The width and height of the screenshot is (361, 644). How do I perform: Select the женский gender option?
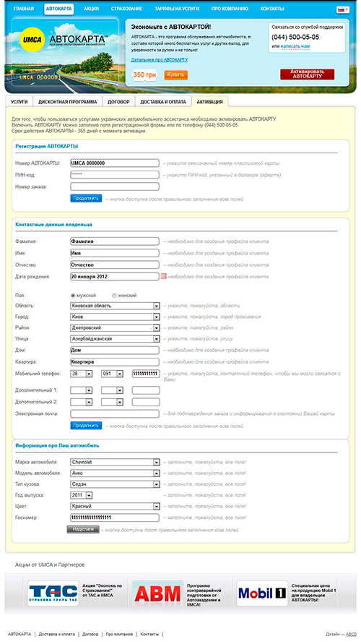click(x=115, y=296)
